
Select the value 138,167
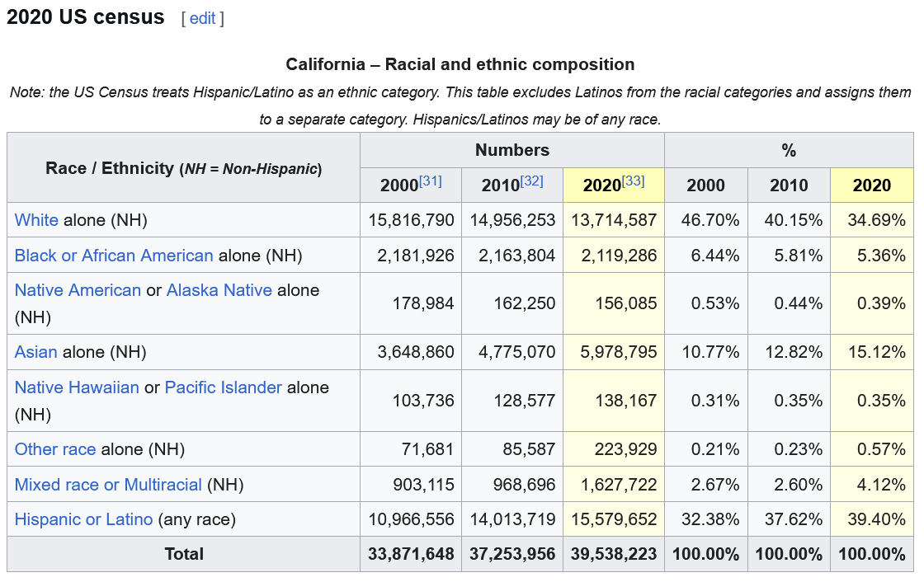pos(626,401)
